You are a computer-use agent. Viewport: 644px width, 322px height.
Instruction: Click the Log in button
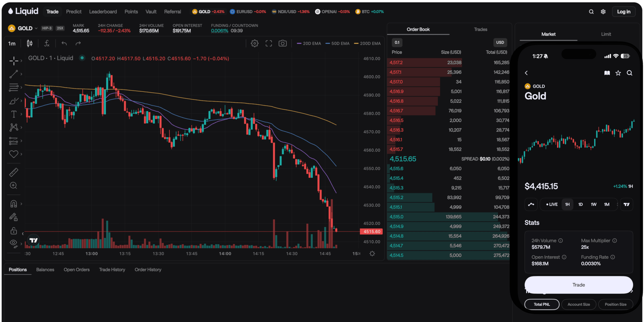(623, 11)
